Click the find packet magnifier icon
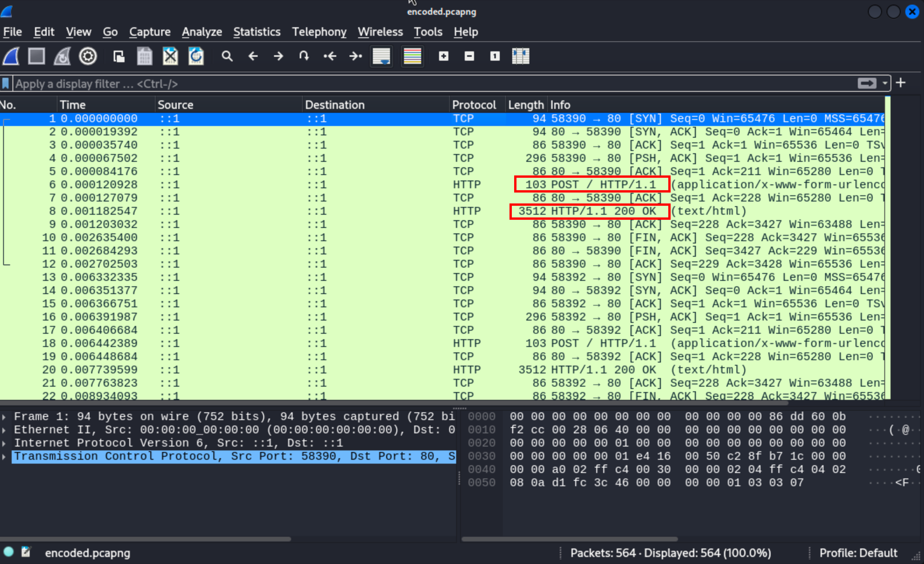This screenshot has width=924, height=564. [x=227, y=56]
